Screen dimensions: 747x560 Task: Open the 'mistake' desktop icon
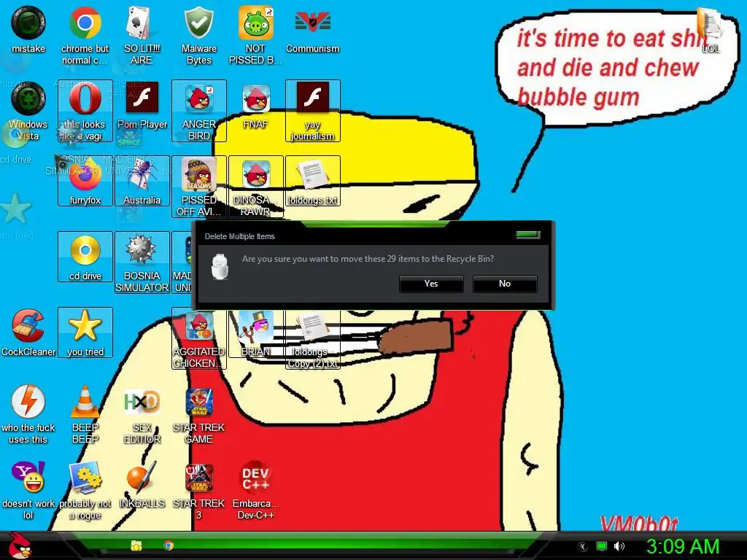tap(28, 29)
